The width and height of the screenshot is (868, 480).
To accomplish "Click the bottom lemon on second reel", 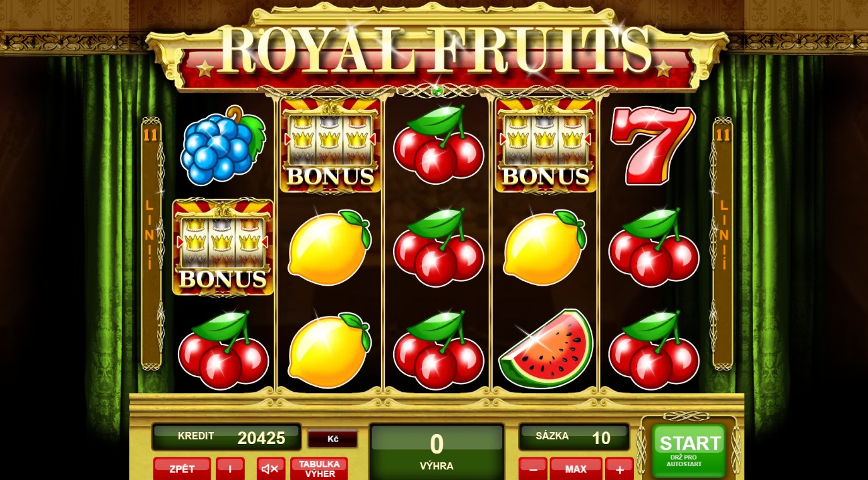I will coord(329,350).
